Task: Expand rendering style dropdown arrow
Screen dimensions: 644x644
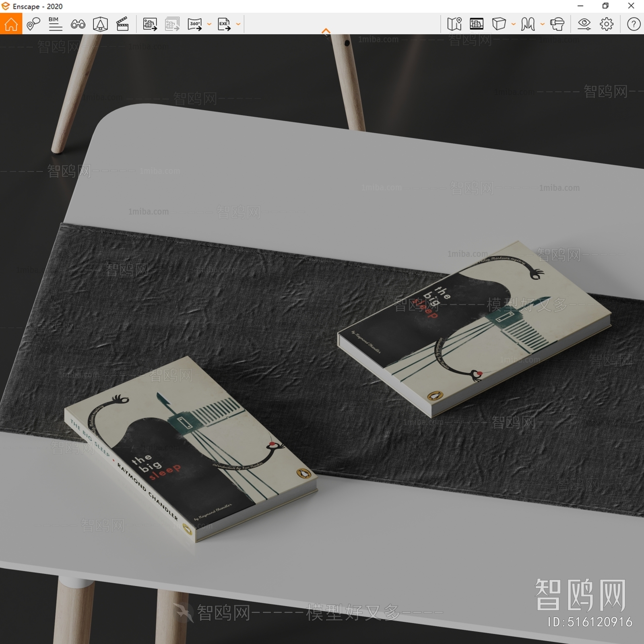Action: (543, 24)
